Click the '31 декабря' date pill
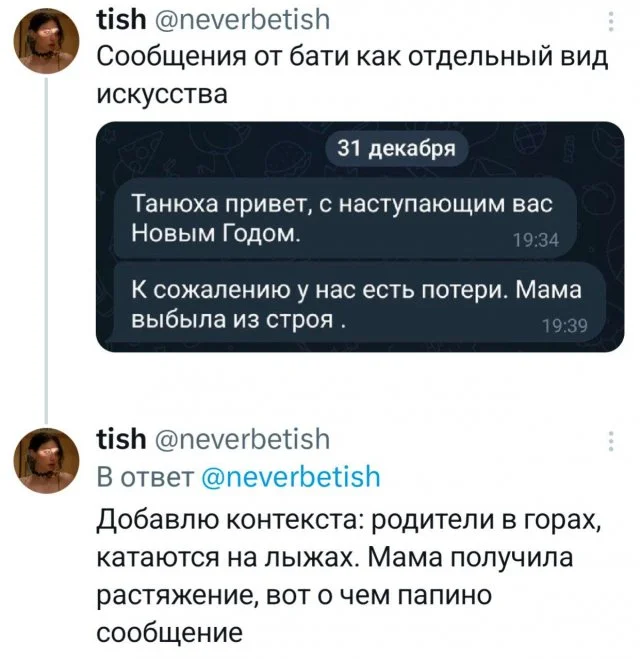 396,149
